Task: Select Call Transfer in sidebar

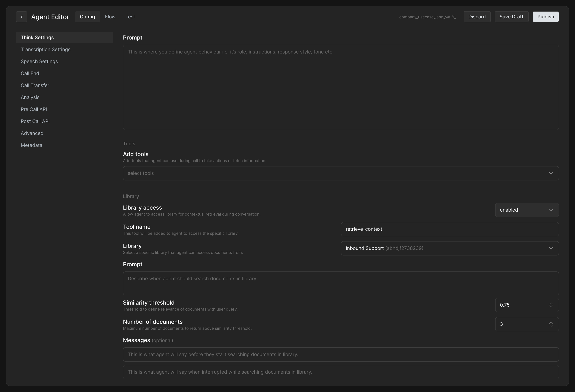Action: [x=35, y=85]
